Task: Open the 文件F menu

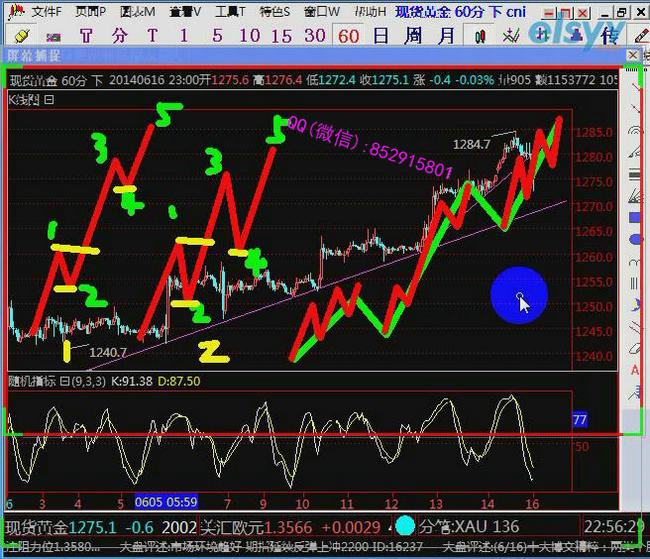Action: coord(40,12)
